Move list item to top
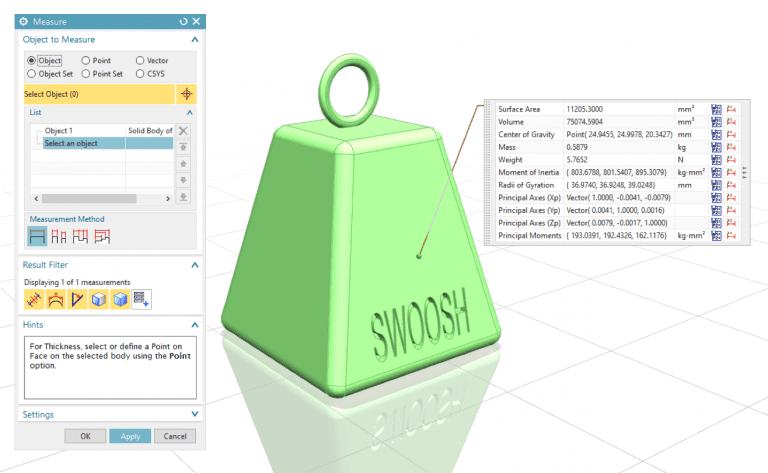Screen dimensions: 768x473 (x=183, y=147)
